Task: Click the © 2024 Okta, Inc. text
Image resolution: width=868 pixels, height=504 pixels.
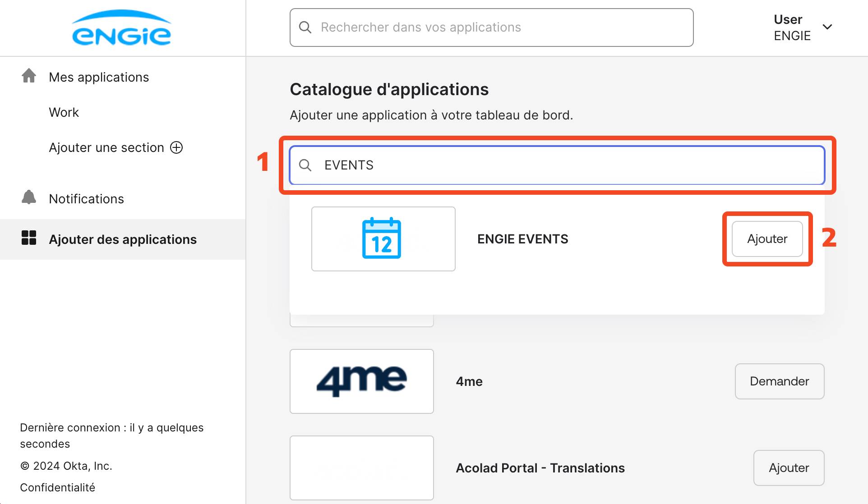Action: pyautogui.click(x=66, y=466)
